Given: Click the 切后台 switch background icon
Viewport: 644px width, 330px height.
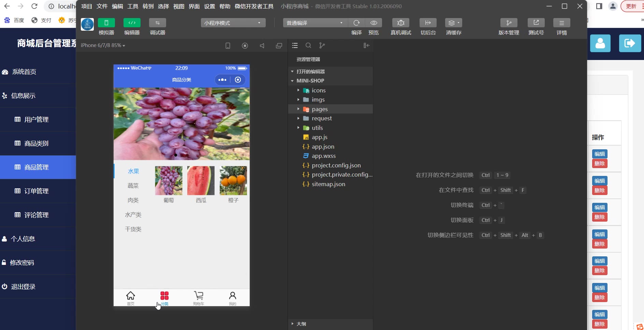Looking at the screenshot, I should point(428,23).
